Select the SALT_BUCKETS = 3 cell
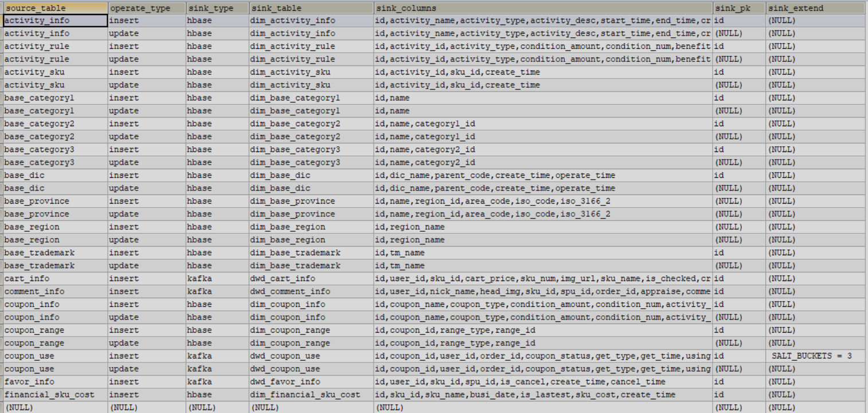Screen dimensions: 868x413 tap(812, 356)
